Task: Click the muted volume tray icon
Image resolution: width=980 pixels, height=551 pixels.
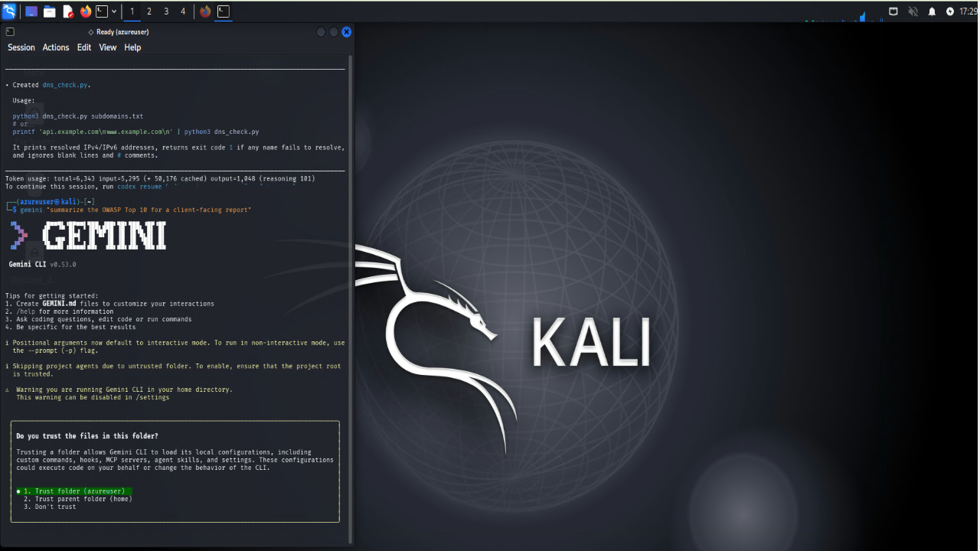Action: pos(913,11)
